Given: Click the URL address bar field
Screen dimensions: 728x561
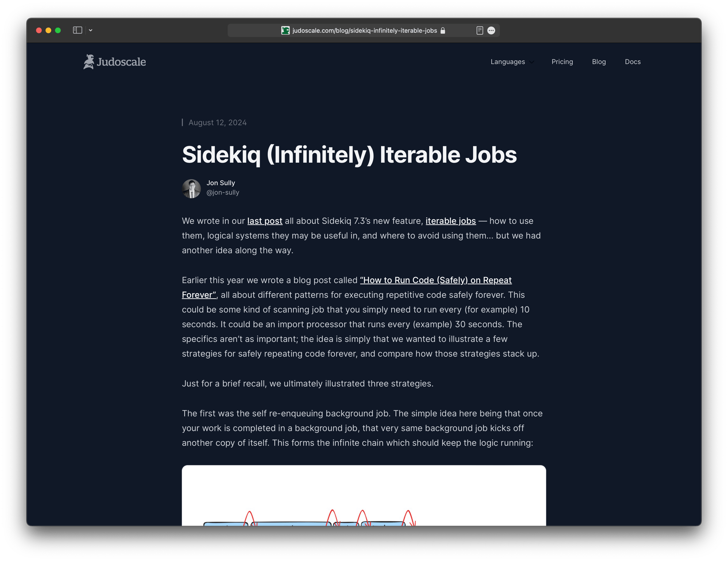Looking at the screenshot, I should pos(364,31).
